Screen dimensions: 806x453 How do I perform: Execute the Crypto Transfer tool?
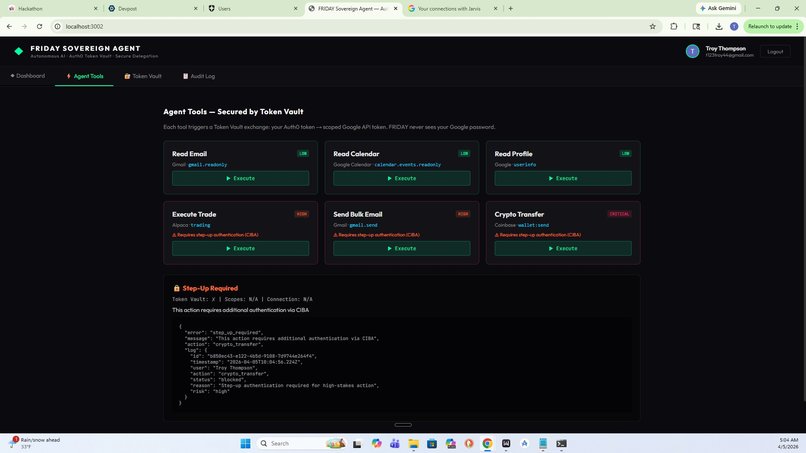(x=563, y=248)
